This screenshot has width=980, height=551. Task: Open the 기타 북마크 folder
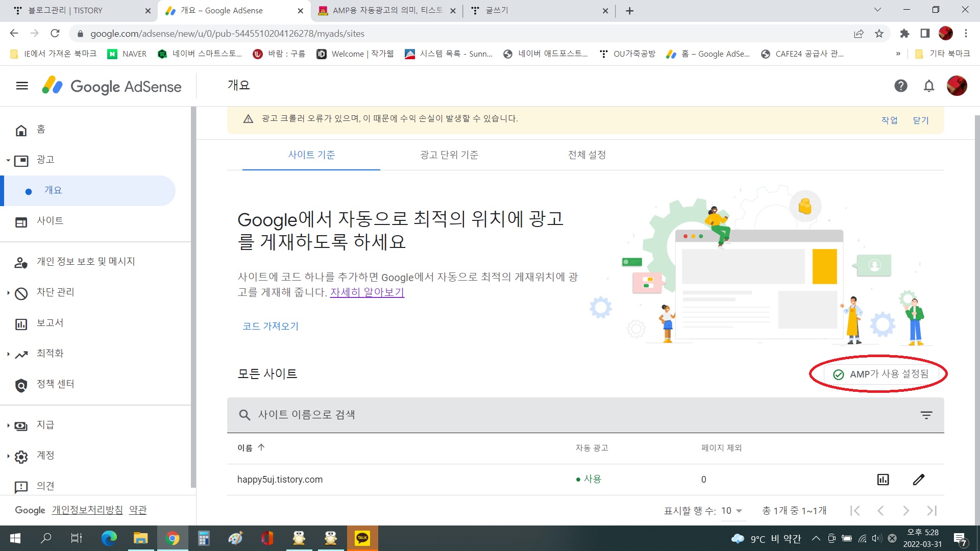click(942, 54)
